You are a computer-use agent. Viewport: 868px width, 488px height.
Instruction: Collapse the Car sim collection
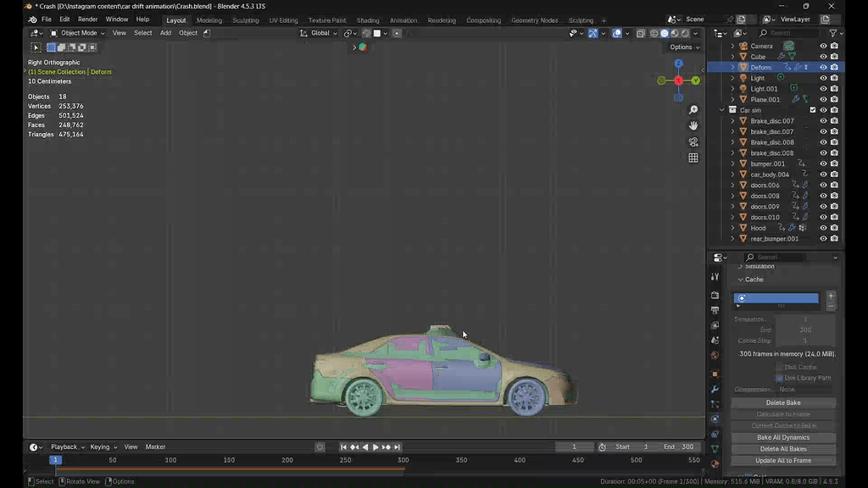(x=722, y=110)
